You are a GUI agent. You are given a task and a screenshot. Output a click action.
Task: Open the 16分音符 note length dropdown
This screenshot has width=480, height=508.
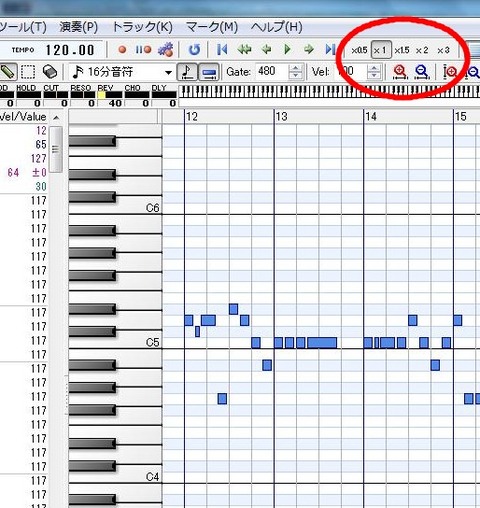[x=122, y=72]
